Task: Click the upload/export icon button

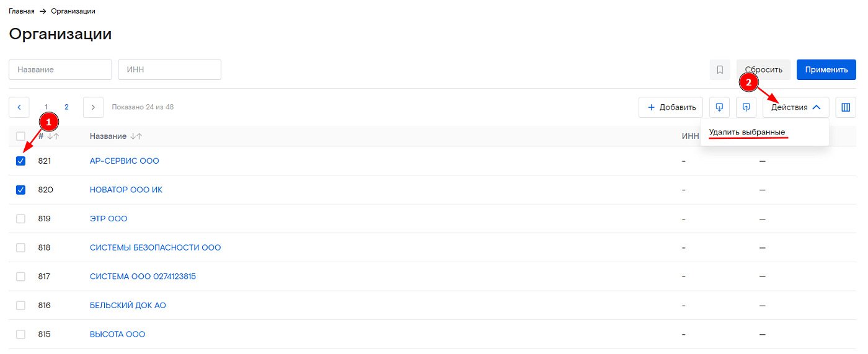Action: click(x=746, y=107)
